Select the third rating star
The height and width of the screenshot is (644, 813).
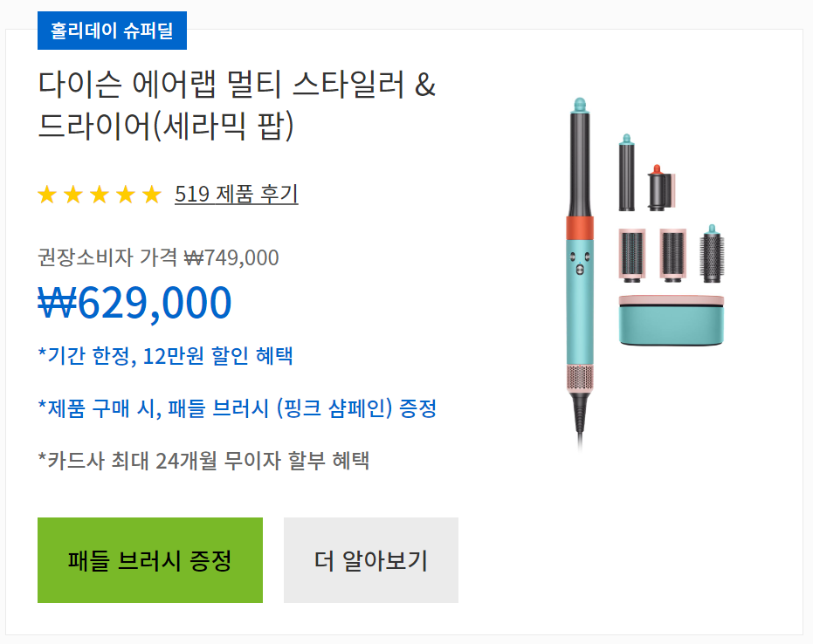(99, 195)
